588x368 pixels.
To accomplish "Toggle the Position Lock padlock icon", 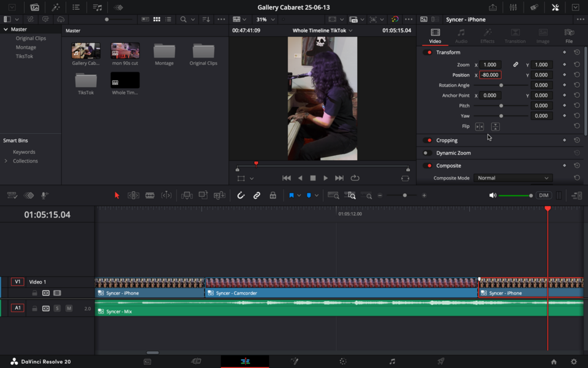I will pos(273,195).
